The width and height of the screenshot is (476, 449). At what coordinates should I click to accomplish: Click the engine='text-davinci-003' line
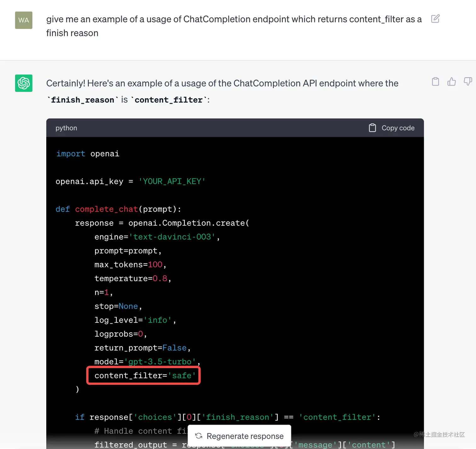tap(157, 237)
